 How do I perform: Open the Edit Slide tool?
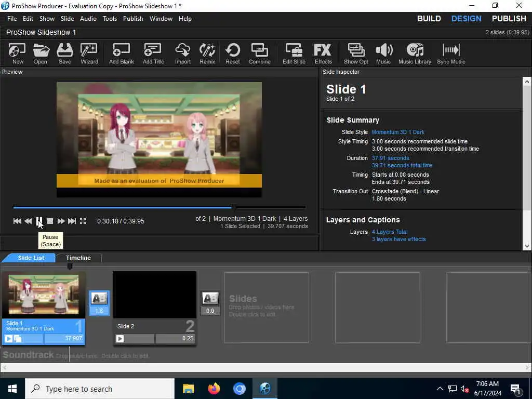tap(294, 54)
